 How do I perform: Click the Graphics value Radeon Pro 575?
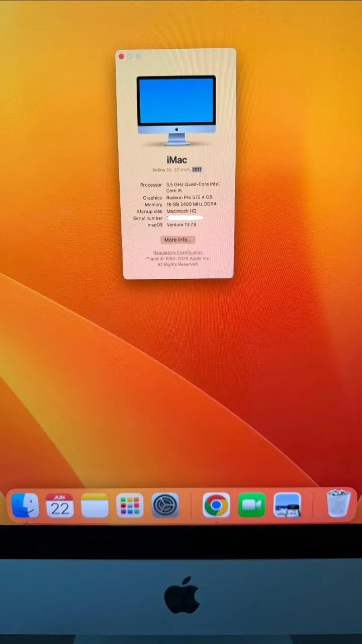click(x=190, y=198)
